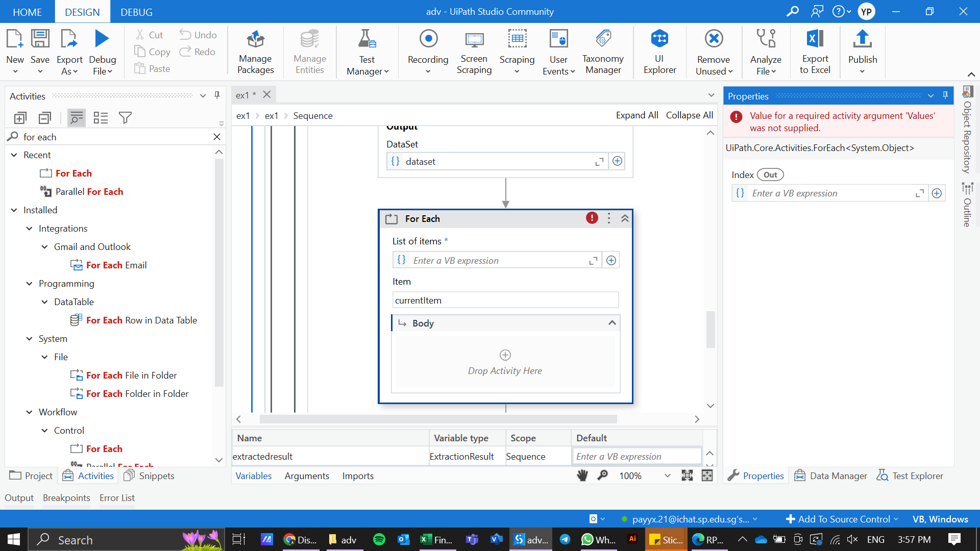Open the zoom percentage dropdown
The height and width of the screenshot is (551, 980).
click(667, 475)
